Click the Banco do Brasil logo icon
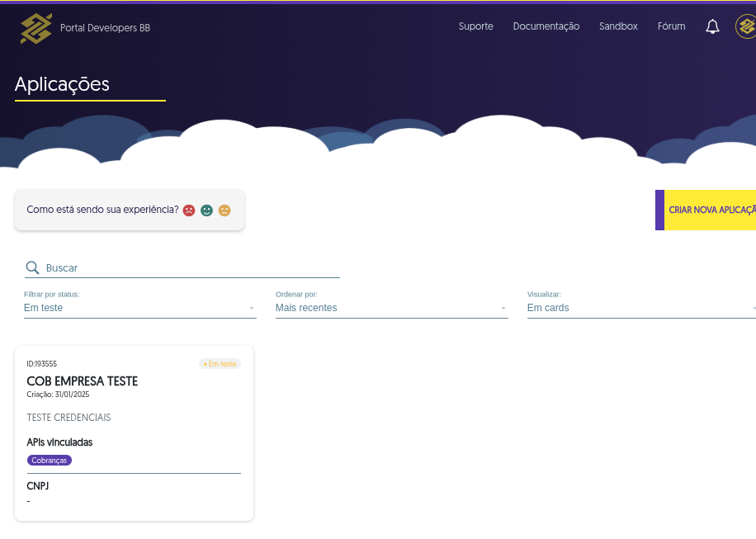756x539 pixels. (35, 28)
